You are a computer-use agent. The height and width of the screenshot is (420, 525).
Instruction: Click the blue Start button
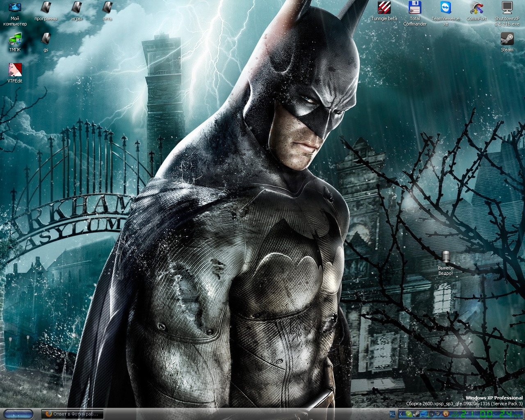[x=19, y=414]
